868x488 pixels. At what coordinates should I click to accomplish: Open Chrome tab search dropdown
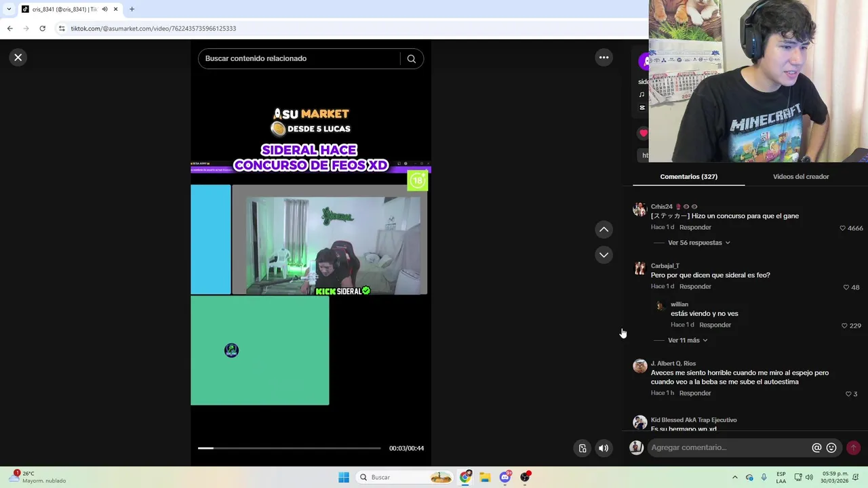(x=9, y=9)
